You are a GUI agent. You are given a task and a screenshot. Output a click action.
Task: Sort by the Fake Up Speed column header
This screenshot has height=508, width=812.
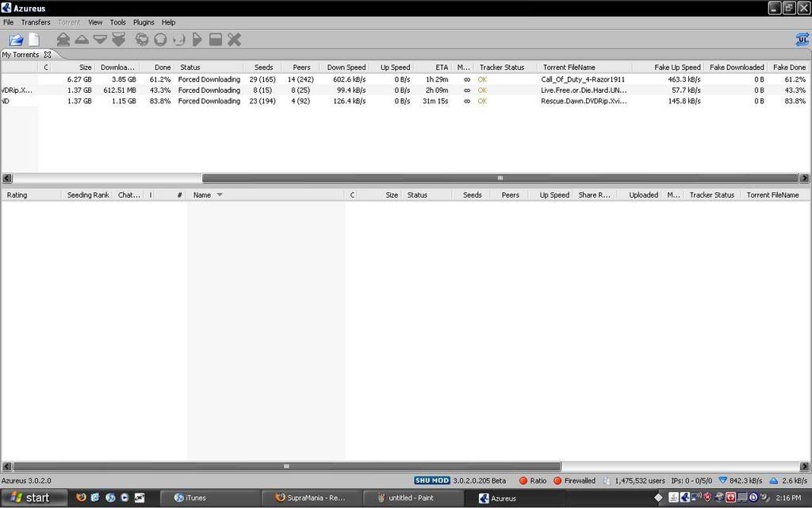pos(677,67)
